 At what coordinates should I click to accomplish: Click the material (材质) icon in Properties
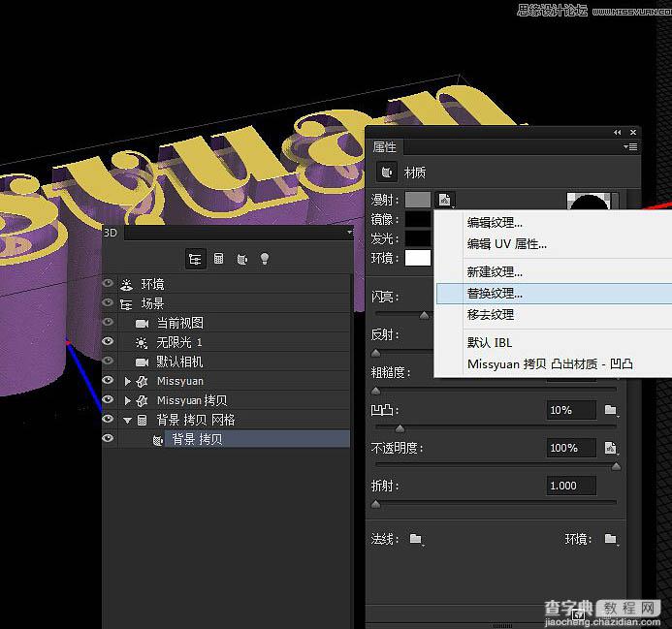(387, 173)
